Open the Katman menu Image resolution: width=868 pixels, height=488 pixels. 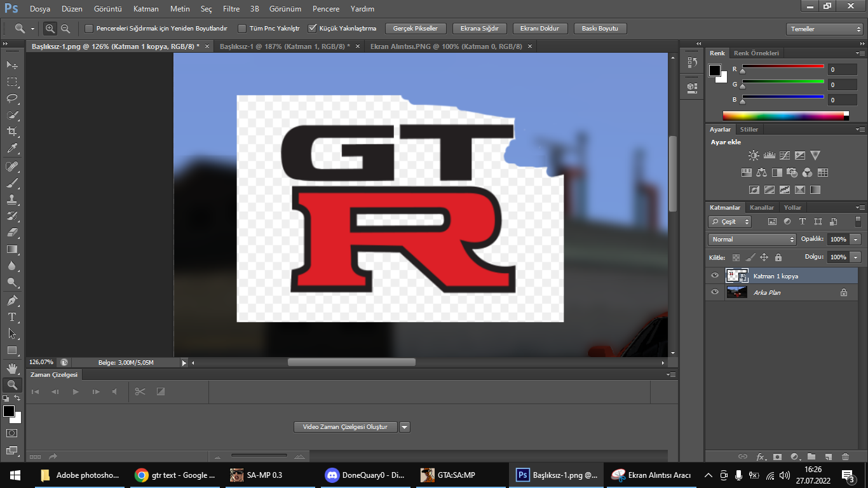146,9
